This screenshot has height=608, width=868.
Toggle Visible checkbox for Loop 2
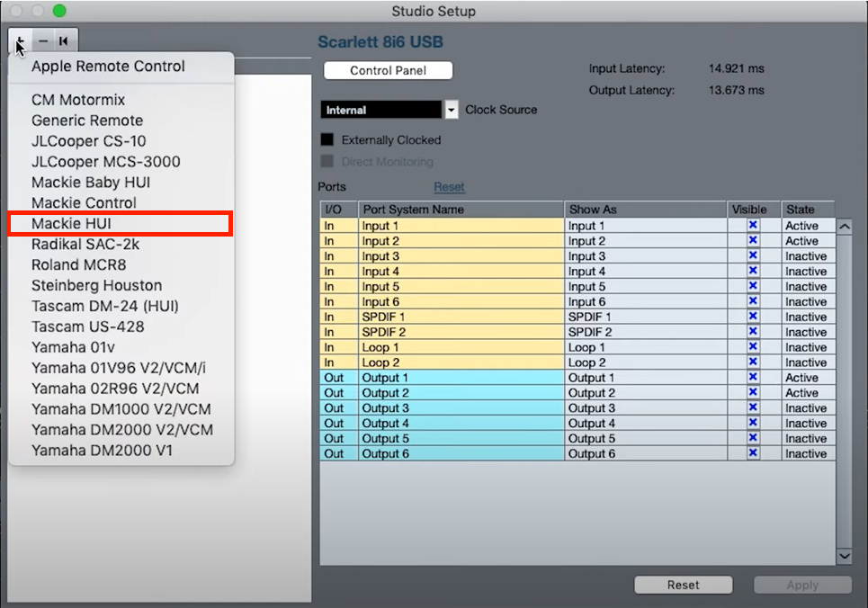click(x=753, y=362)
